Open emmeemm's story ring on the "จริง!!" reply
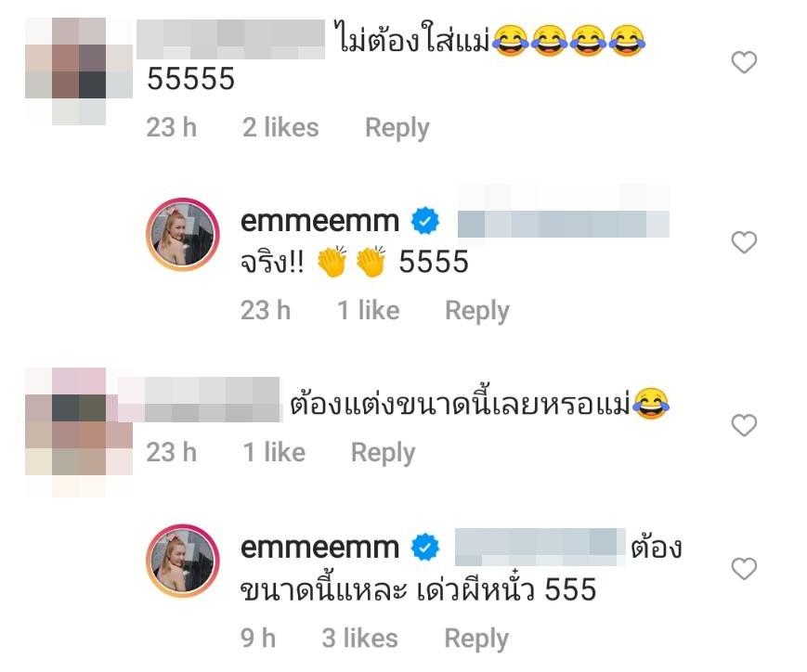This screenshot has width=807, height=672. tap(183, 235)
